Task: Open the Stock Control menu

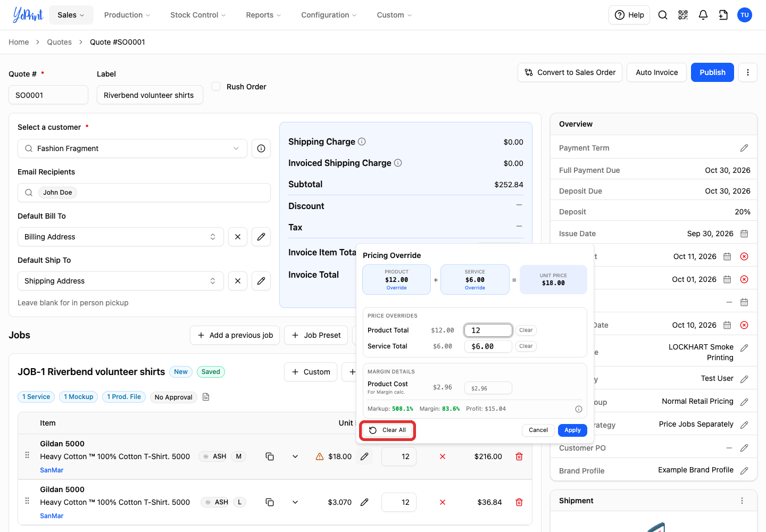Action: (198, 15)
